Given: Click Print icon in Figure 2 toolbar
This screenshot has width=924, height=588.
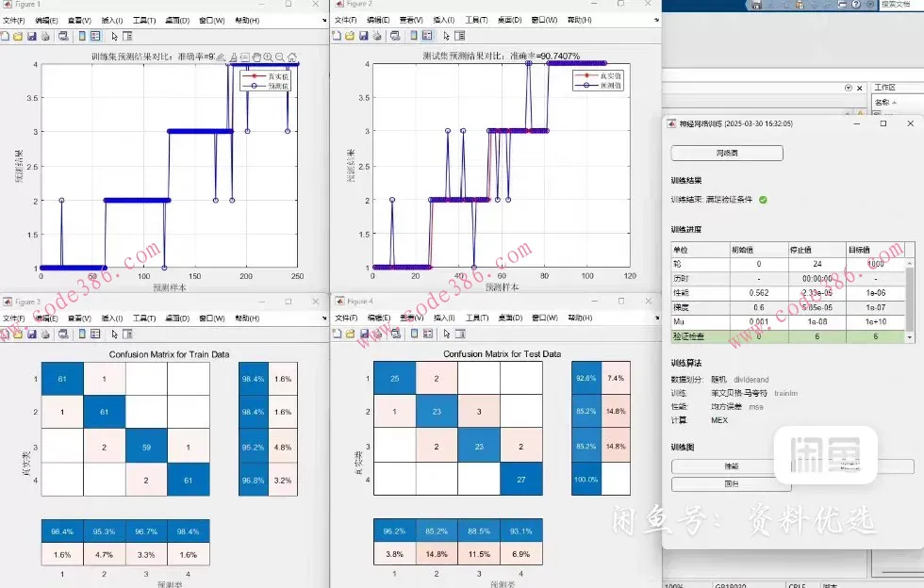Looking at the screenshot, I should point(377,36).
